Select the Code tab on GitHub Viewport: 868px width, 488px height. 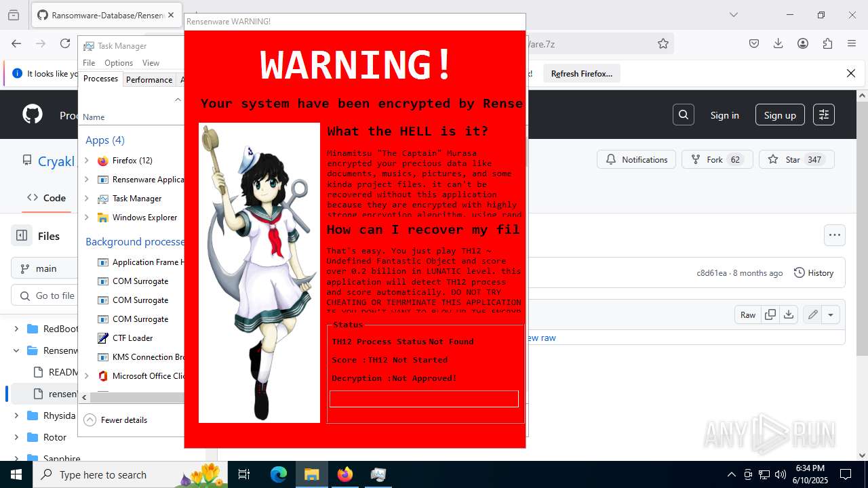click(46, 198)
